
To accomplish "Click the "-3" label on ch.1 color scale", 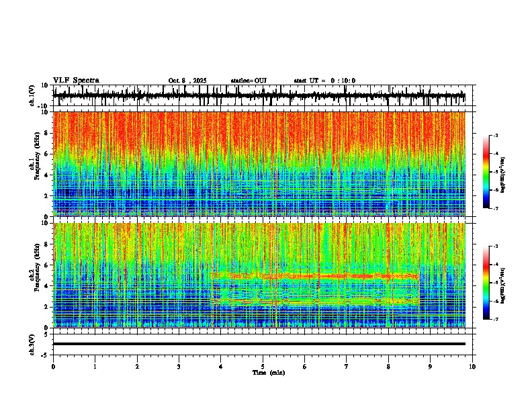I will [x=496, y=136].
